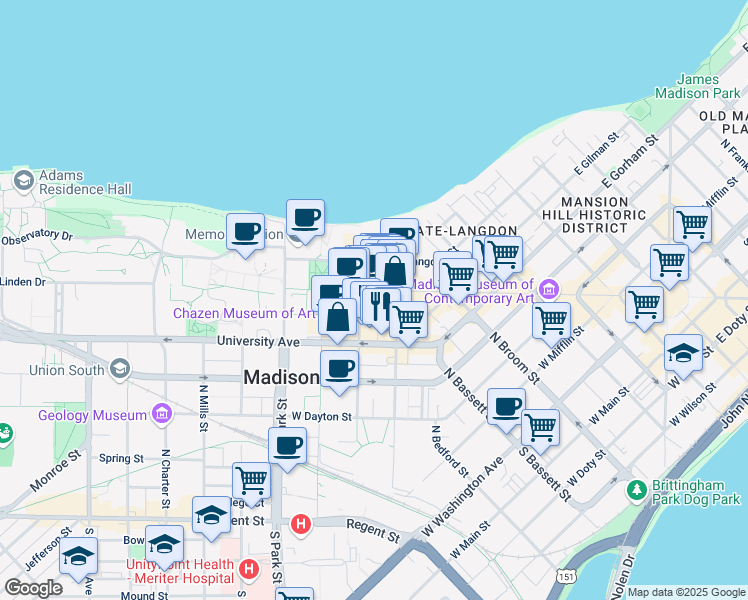The width and height of the screenshot is (748, 600).
Task: Select the N Bedford St street label
Action: (x=450, y=451)
